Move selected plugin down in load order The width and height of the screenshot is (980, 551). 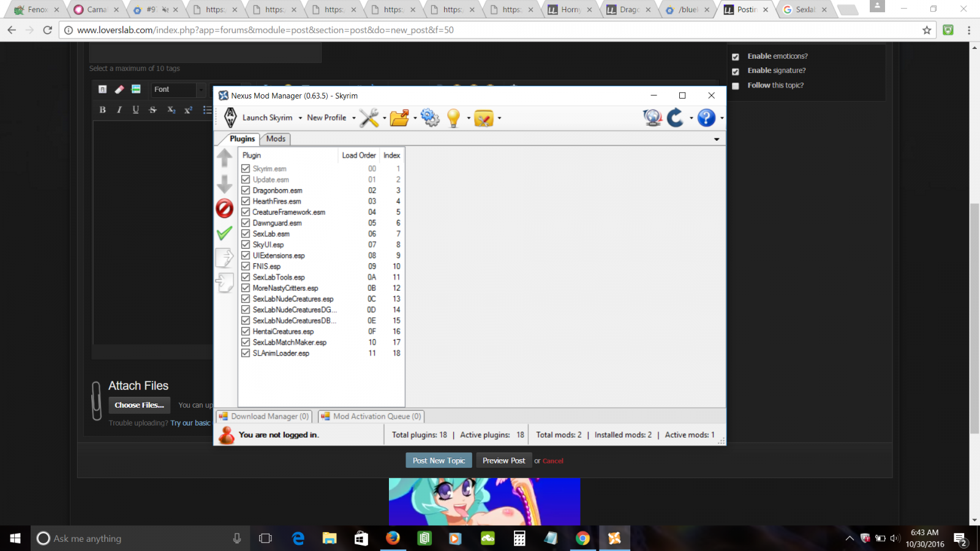point(225,184)
